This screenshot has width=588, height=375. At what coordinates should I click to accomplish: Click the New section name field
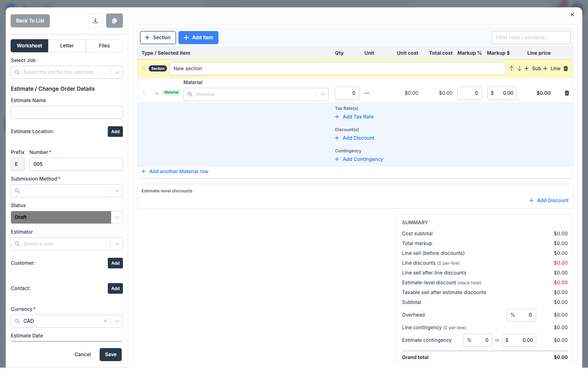click(x=337, y=69)
